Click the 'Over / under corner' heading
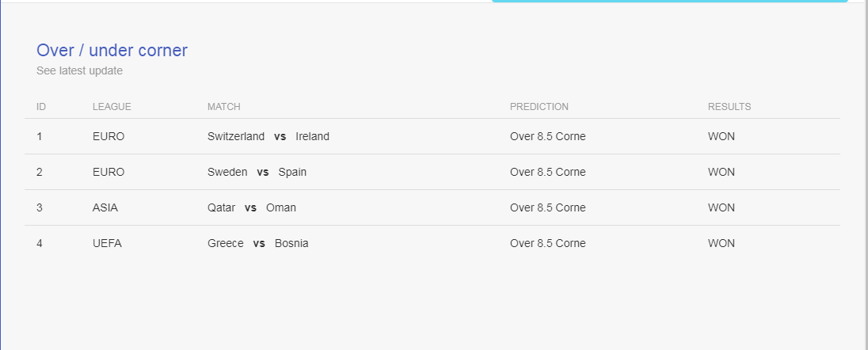The width and height of the screenshot is (868, 350). (x=112, y=51)
